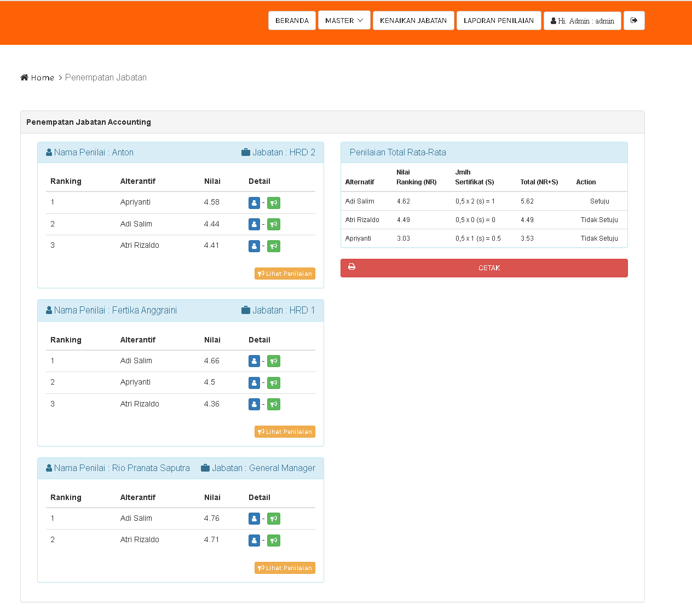Image resolution: width=692 pixels, height=616 pixels.
Task: Click the logout icon in the top navbar
Action: coord(634,21)
